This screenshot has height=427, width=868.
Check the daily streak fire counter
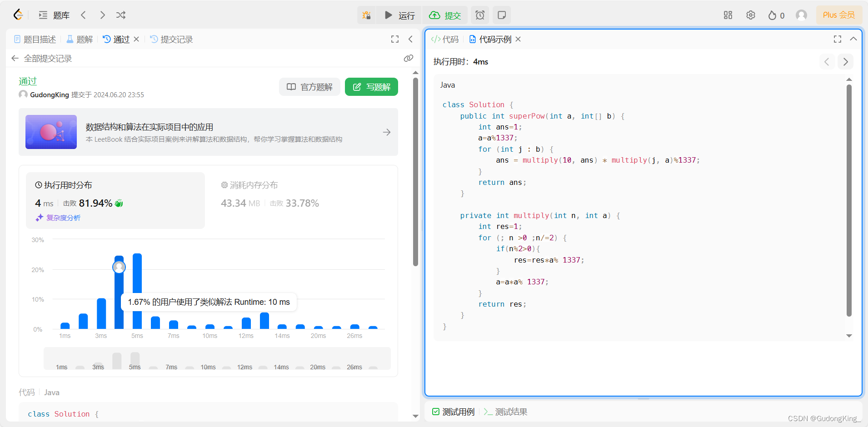coord(775,15)
